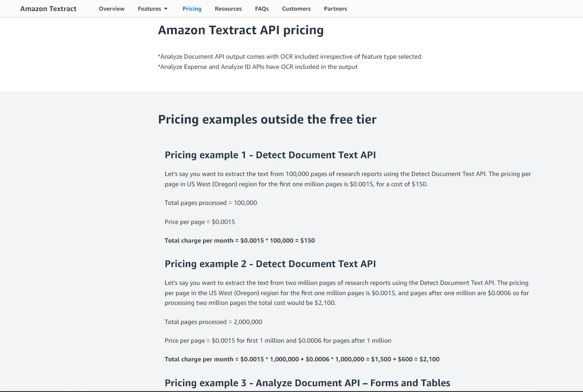Click the Total pages processed 2,000,000 line
Screen dimensions: 583x392
[213, 322]
